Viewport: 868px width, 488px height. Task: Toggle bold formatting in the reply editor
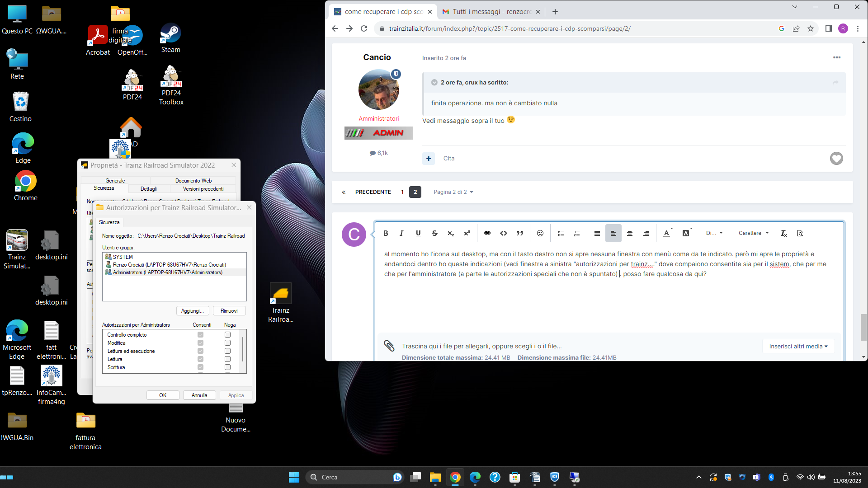click(386, 233)
